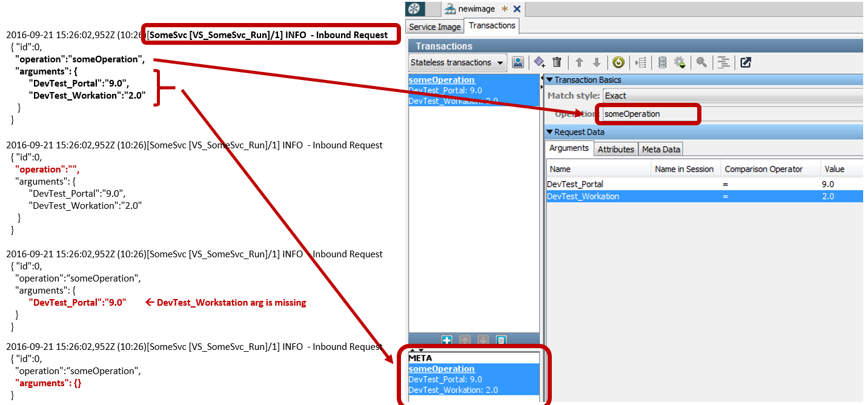Image resolution: width=868 pixels, height=405 pixels.
Task: Select the DevTest_Workation row name cell
Action: pyautogui.click(x=598, y=196)
